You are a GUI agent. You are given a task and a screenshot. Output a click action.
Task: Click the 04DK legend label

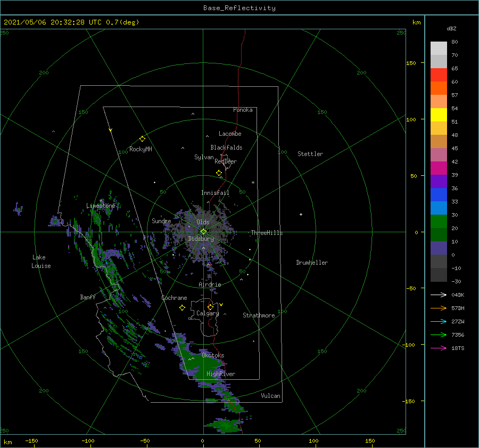click(x=458, y=295)
